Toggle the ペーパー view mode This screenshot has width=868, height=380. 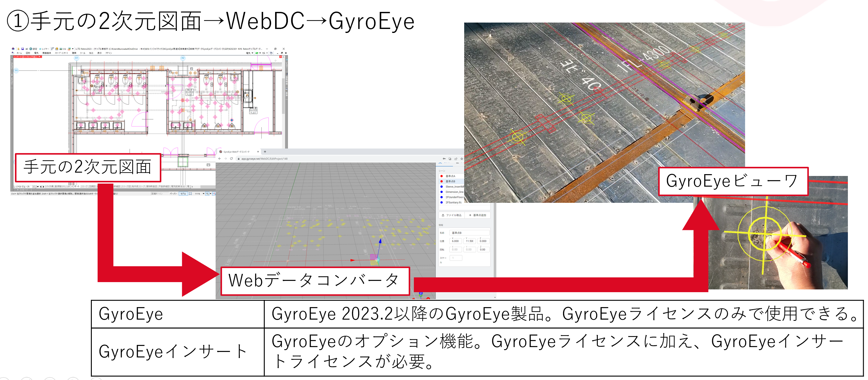pos(173,194)
